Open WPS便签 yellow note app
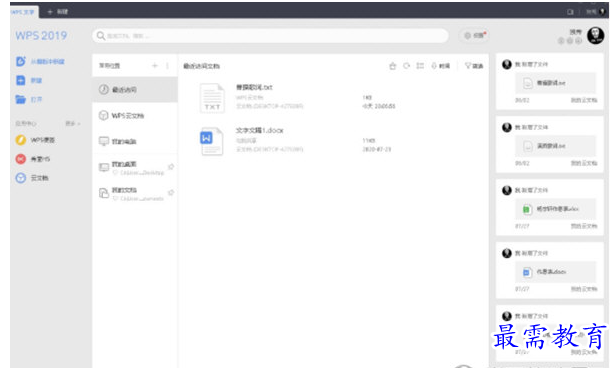The height and width of the screenshot is (368, 615). pyautogui.click(x=20, y=140)
